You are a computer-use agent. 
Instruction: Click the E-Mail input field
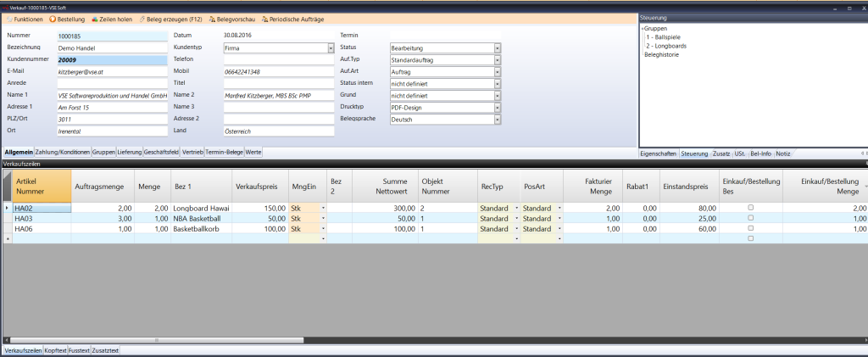[x=112, y=72]
